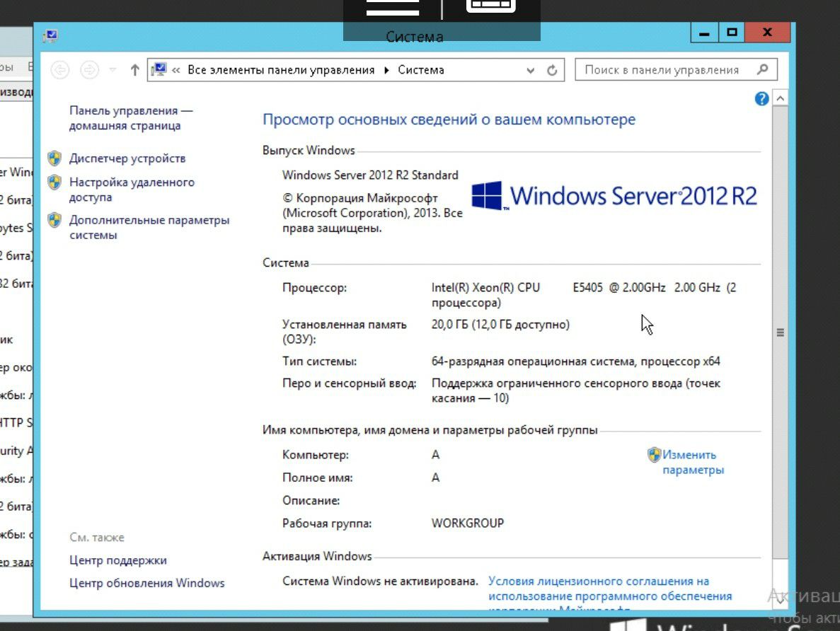Click the search magnifier icon
The image size is (840, 631).
[x=763, y=69]
